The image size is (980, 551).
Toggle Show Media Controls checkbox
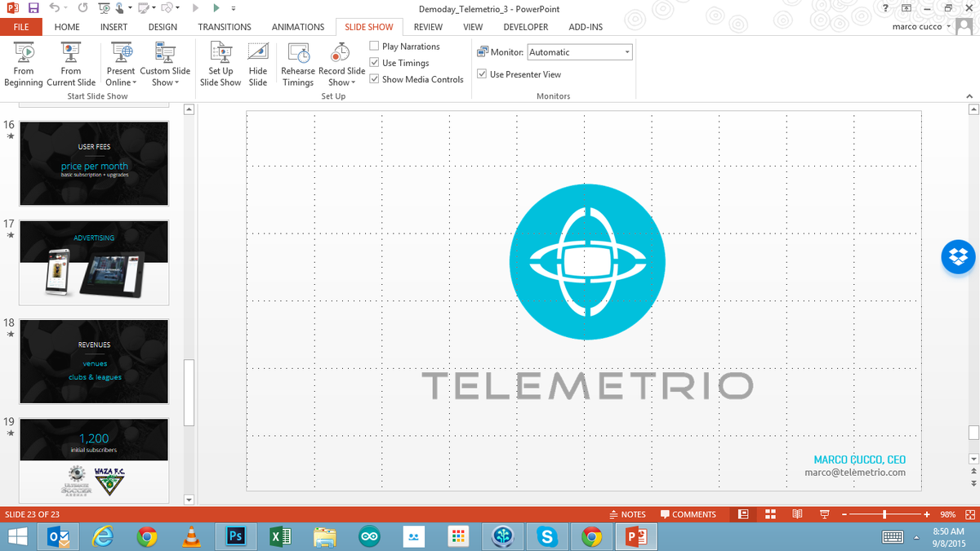point(374,79)
